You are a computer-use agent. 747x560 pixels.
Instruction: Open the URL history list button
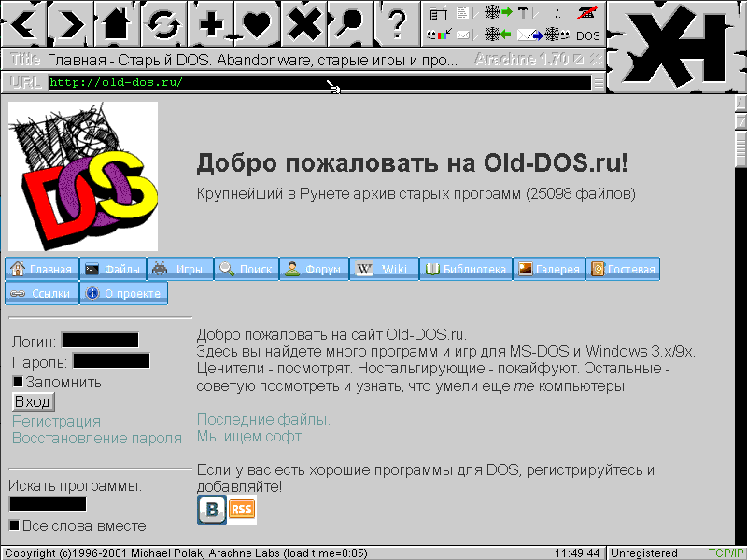click(599, 83)
